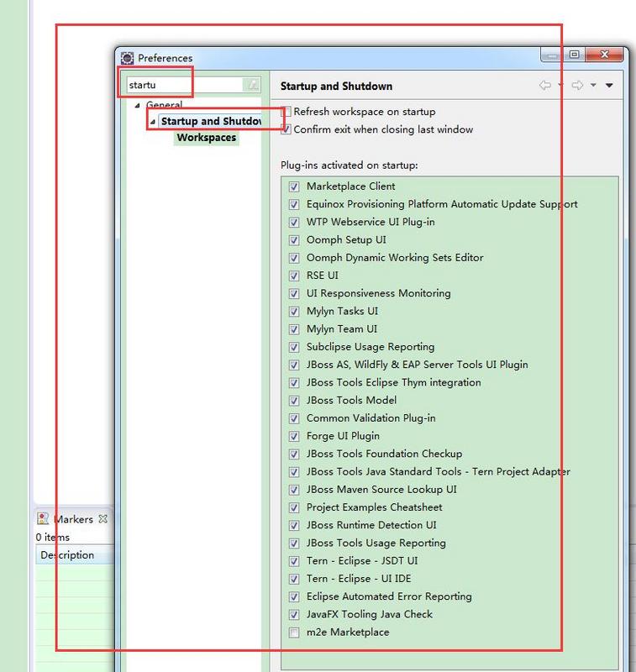Enable m2e Marketplace plug-in
This screenshot has width=636, height=672.
pos(294,633)
